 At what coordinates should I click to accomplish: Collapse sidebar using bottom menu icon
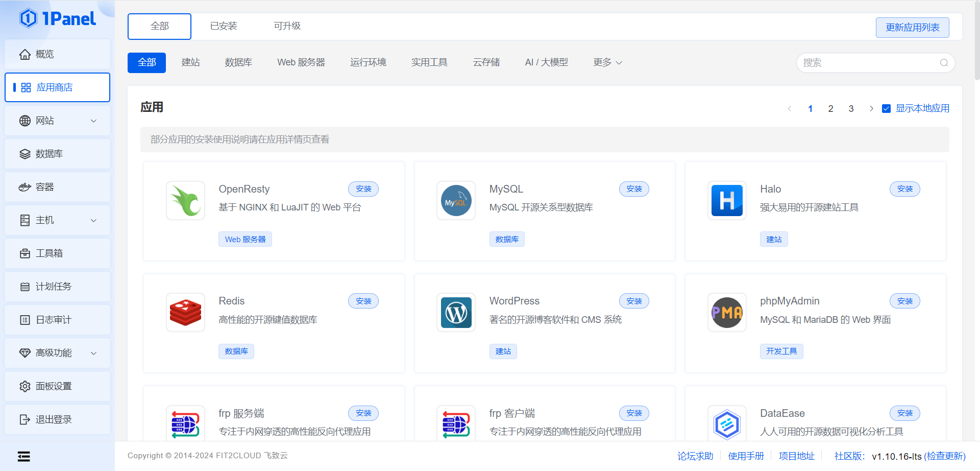pos(24,456)
